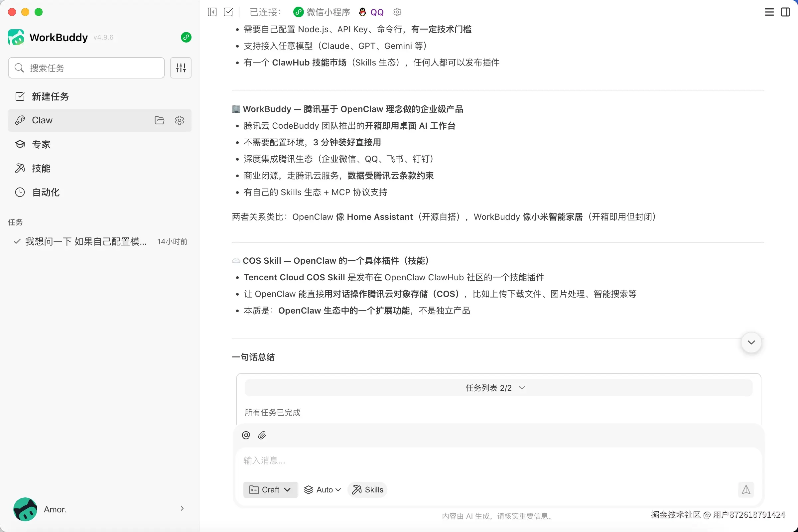
Task: Click the filter sliders icon beside search
Action: (181, 68)
